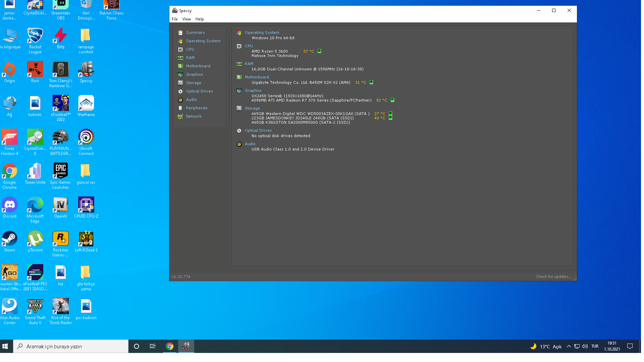This screenshot has height=362, width=644.
Task: Open the View menu in Speccy
Action: (186, 19)
